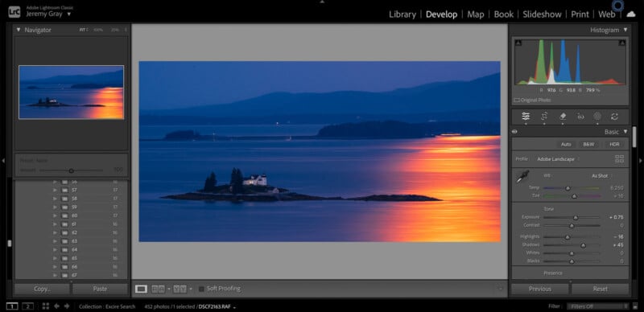Select the Red Eye correction tool
644x312 pixels.
(580, 117)
